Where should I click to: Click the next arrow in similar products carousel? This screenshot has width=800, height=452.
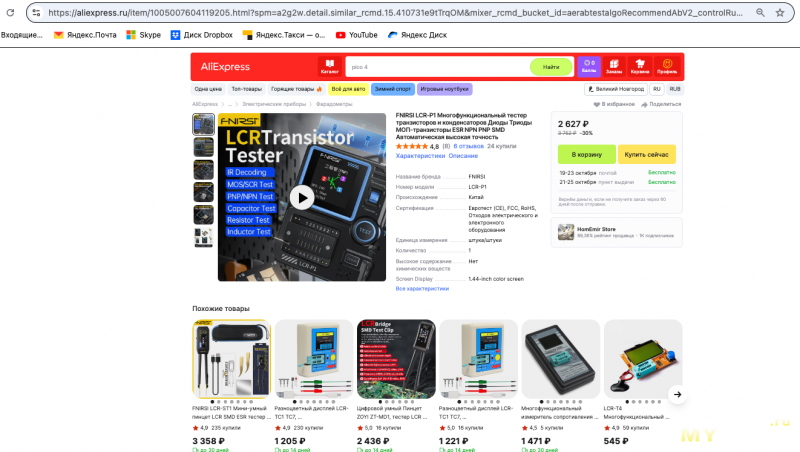tap(677, 394)
